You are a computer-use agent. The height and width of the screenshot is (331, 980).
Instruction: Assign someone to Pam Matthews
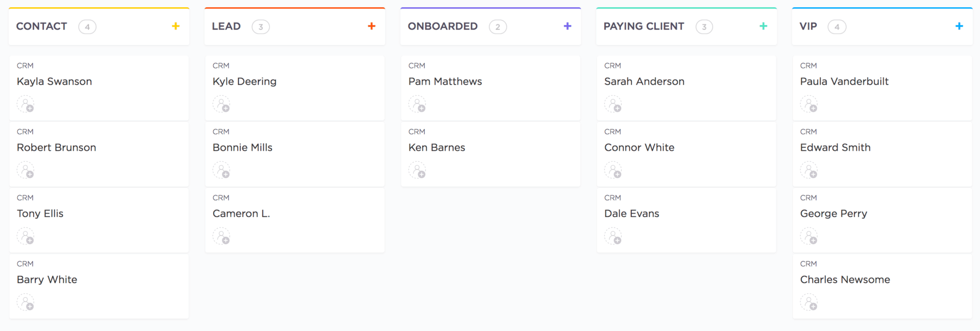[418, 104]
